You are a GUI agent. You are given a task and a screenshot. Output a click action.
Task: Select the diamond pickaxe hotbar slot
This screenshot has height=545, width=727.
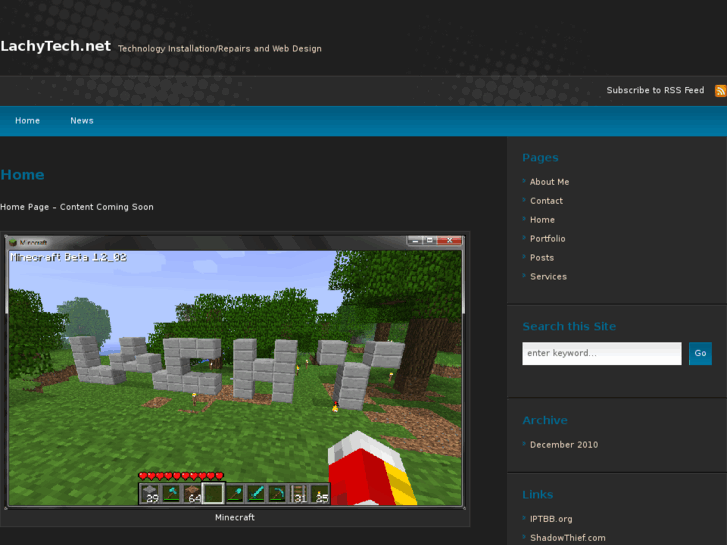click(x=277, y=494)
